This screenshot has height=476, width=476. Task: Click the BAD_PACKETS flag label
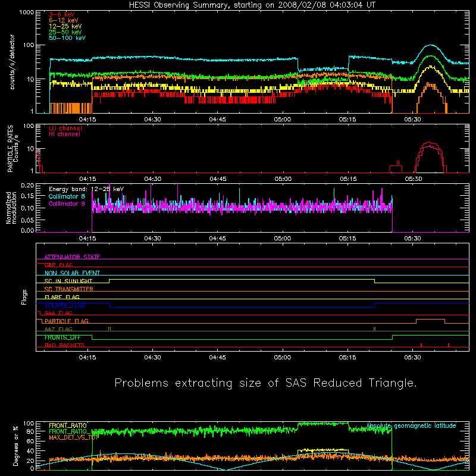[65, 345]
